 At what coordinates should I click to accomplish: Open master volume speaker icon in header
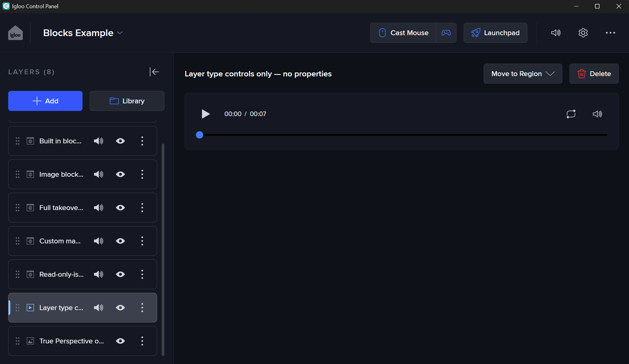556,33
